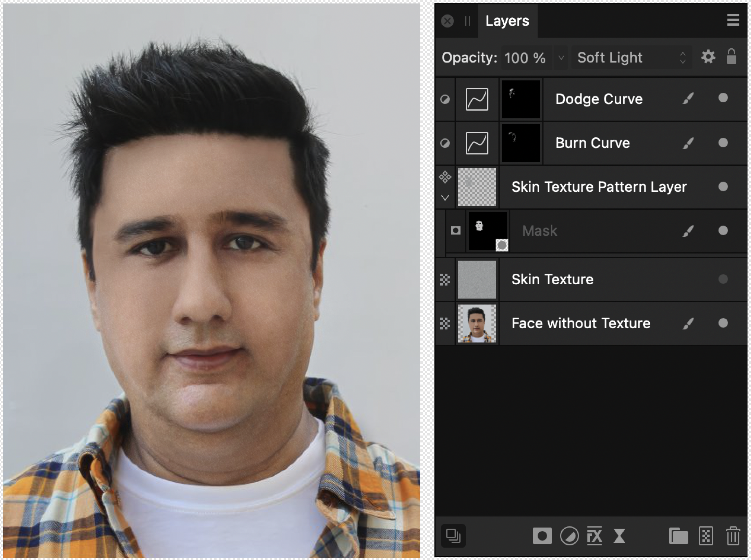Show the hidden Skin Texture layer
This screenshot has width=751, height=560.
[x=723, y=279]
